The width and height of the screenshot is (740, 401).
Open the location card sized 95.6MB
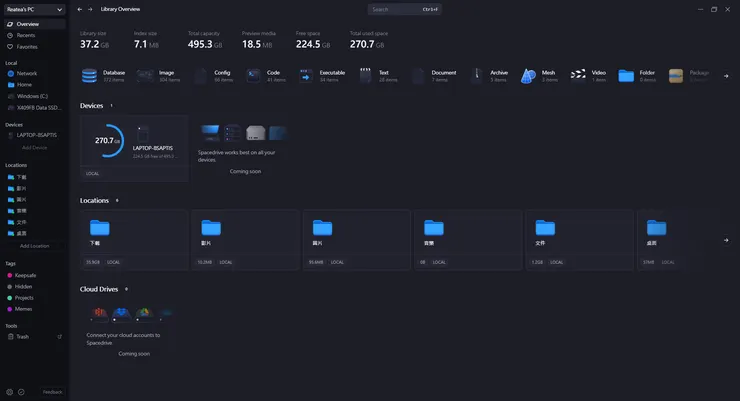click(357, 240)
